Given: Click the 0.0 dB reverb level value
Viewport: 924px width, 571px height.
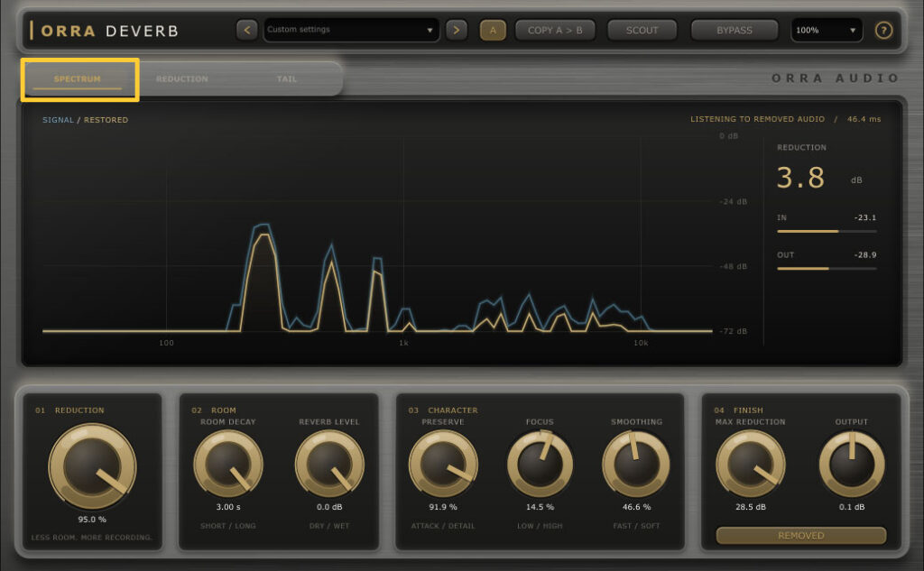Looking at the screenshot, I should point(329,507).
